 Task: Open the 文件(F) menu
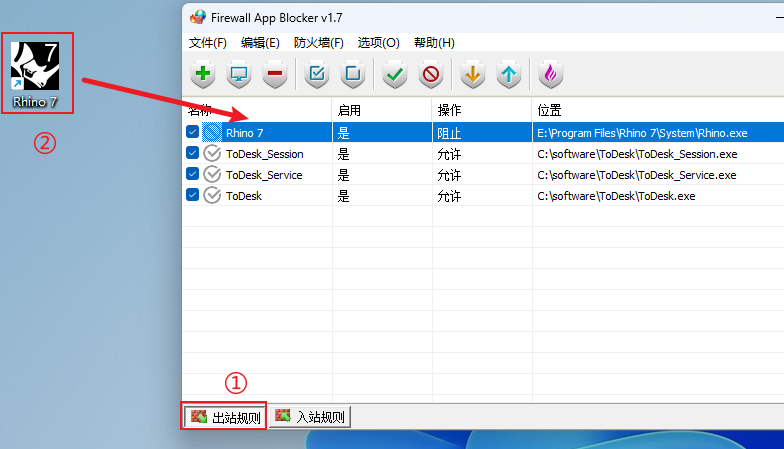click(x=208, y=43)
